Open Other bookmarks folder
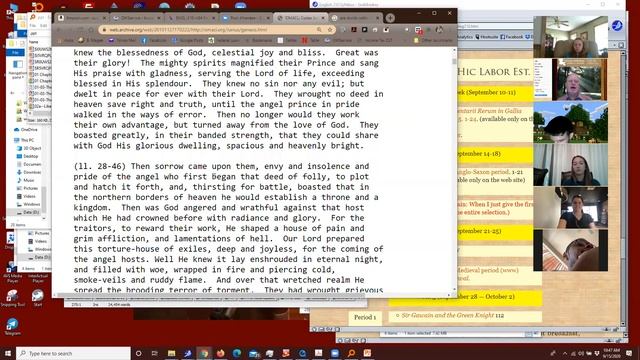This screenshot has height=360, width=640. 433,40
